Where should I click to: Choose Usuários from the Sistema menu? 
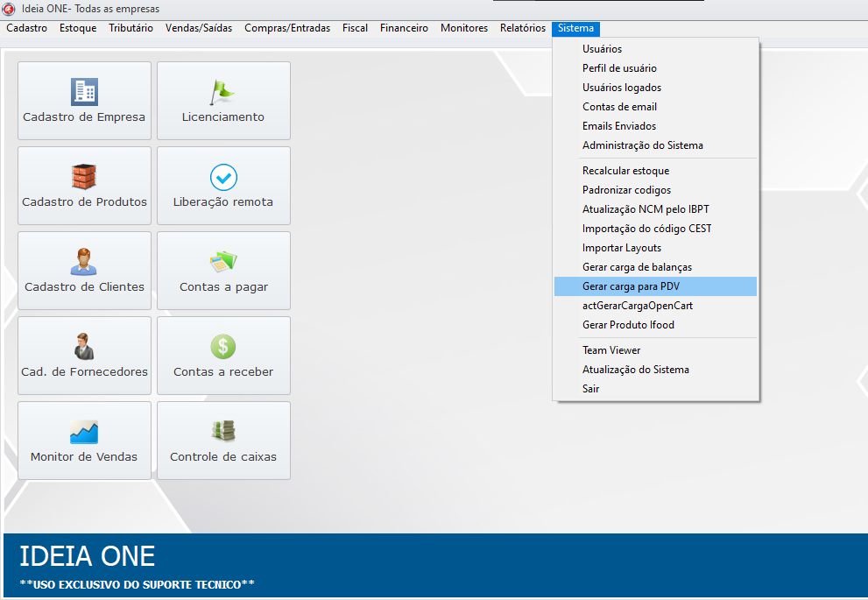(x=602, y=49)
